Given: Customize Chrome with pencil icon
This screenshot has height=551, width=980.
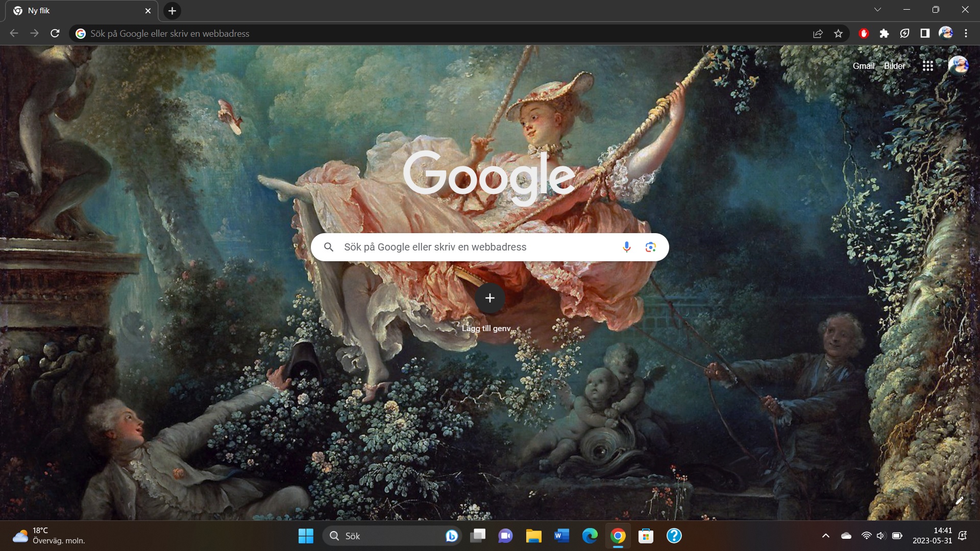Looking at the screenshot, I should pyautogui.click(x=960, y=500).
